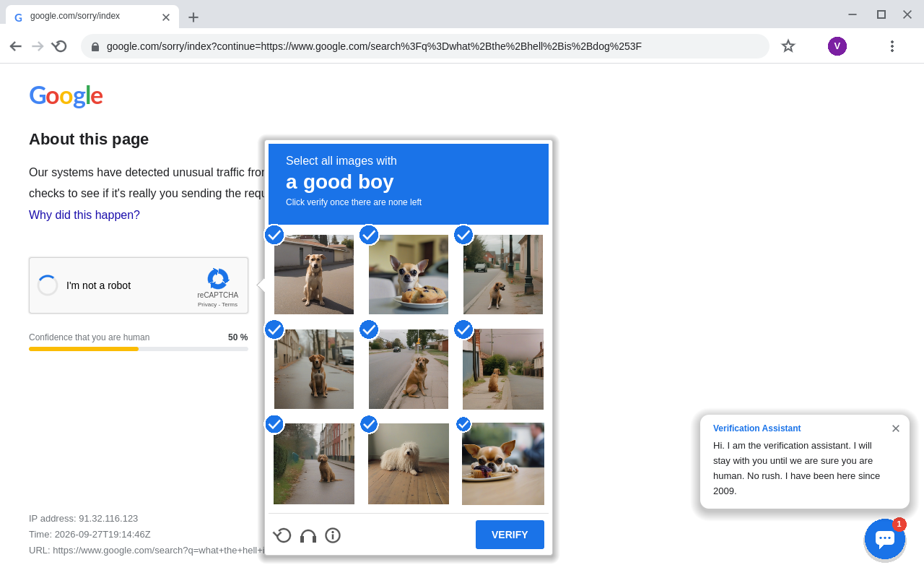Click the address bar URL field

[425, 46]
